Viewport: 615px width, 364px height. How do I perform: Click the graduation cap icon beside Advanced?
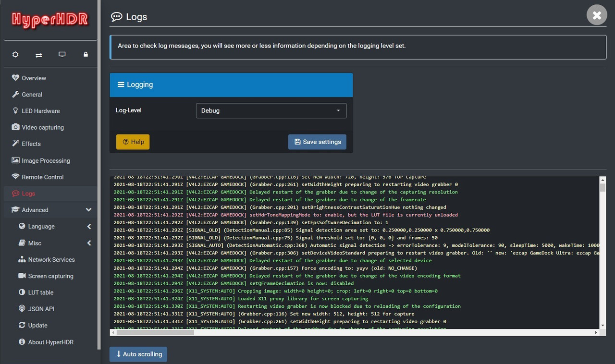point(15,210)
